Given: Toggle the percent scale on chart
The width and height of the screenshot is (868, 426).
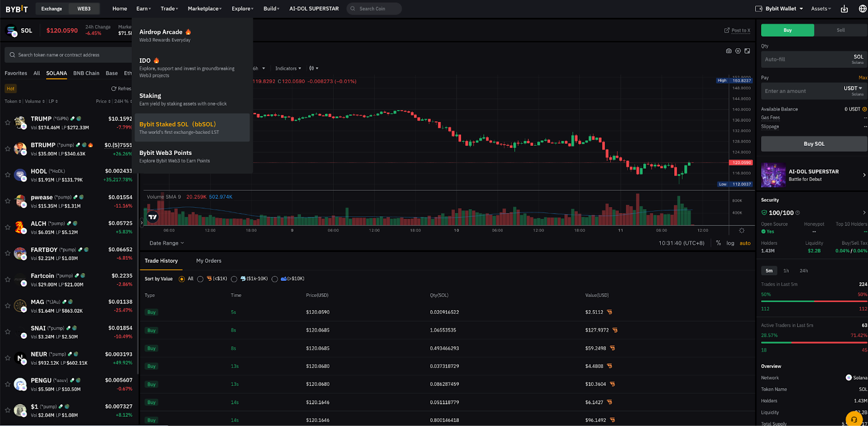Looking at the screenshot, I should click(718, 243).
